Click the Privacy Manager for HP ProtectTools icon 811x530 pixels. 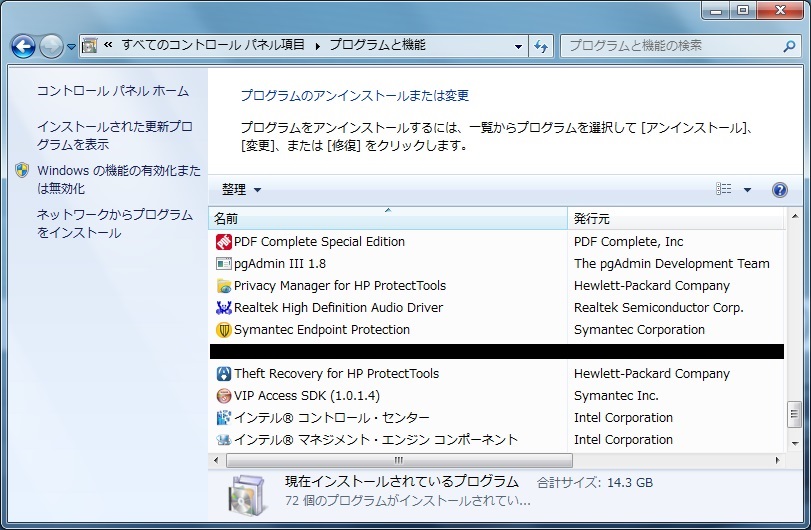pos(224,286)
